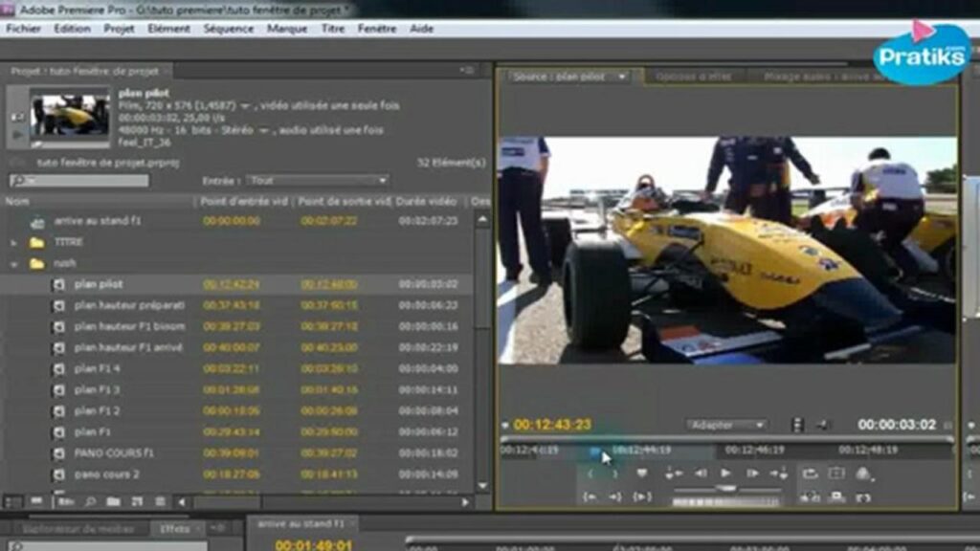Toggle safe margins in Source monitor
This screenshot has height=551, width=980.
pos(836,474)
